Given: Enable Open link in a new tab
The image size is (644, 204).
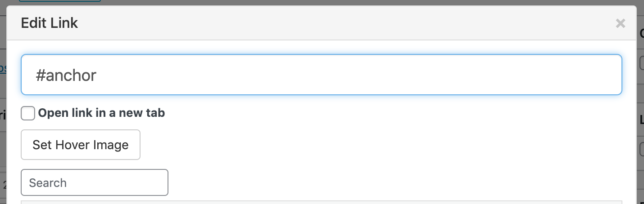Looking at the screenshot, I should 28,113.
